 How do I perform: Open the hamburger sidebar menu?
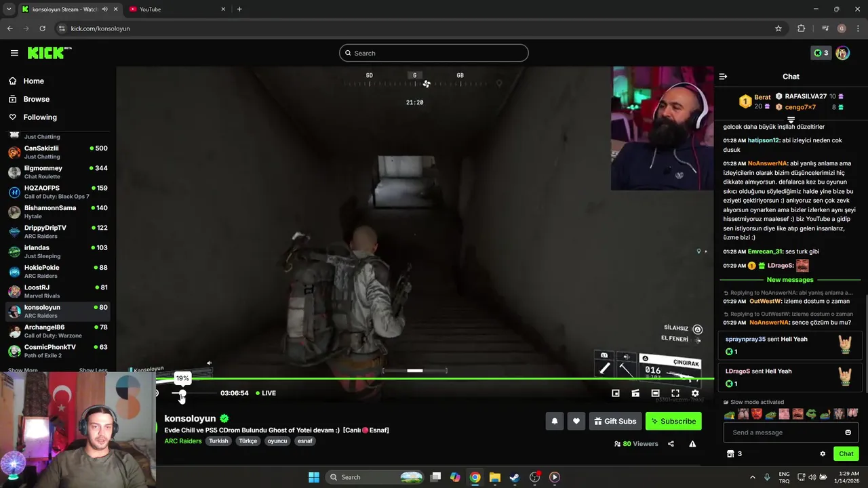point(14,53)
